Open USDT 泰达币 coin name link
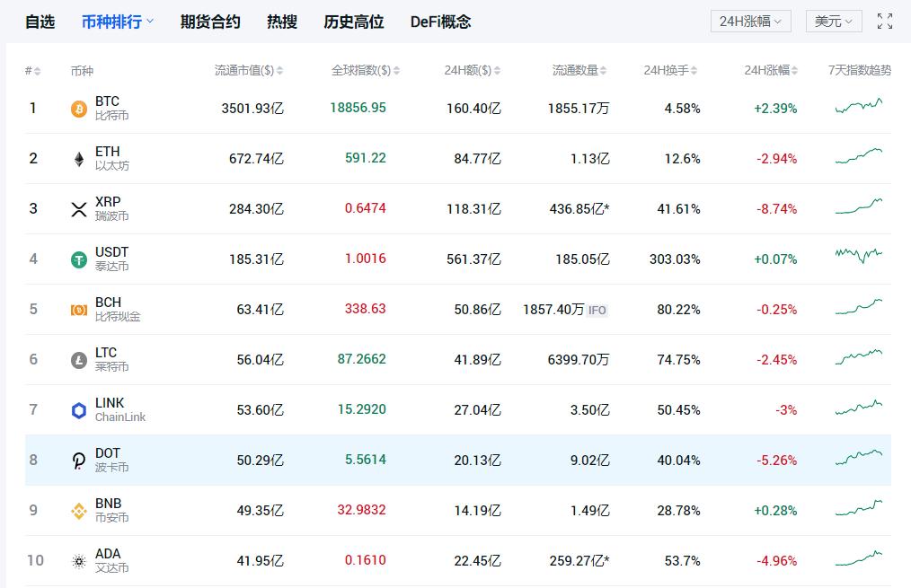 click(x=111, y=259)
